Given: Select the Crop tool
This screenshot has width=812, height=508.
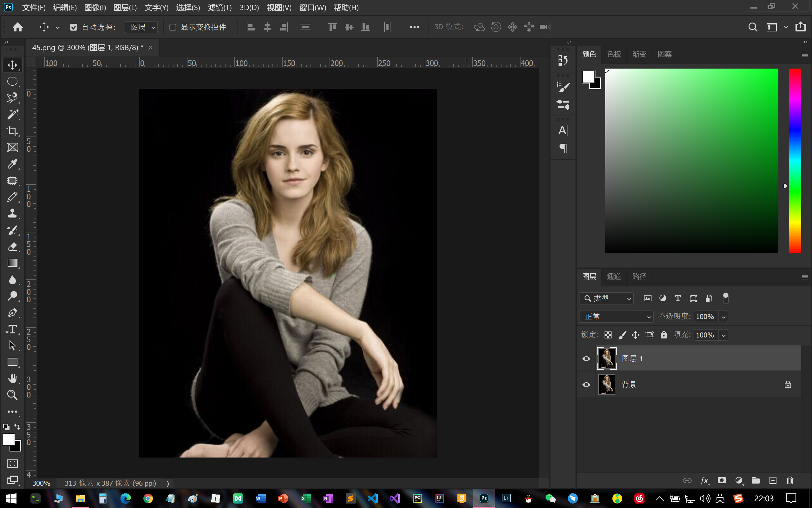Looking at the screenshot, I should point(12,131).
